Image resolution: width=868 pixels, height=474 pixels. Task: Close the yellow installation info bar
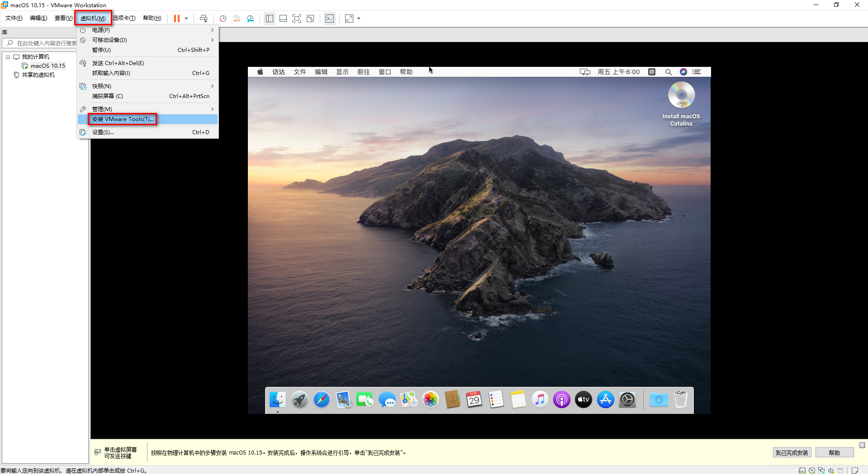coord(862,445)
